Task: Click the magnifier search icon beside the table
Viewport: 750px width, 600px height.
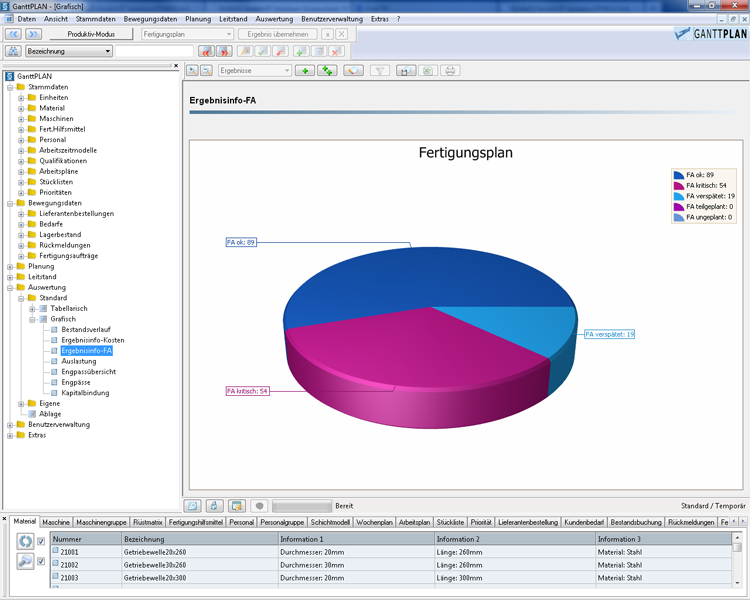Action: tap(25, 562)
